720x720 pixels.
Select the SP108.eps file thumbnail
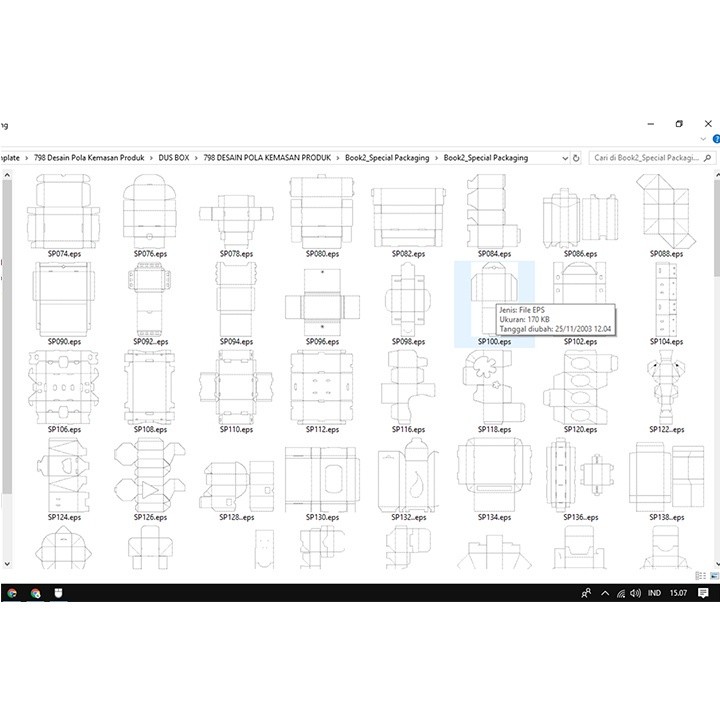(x=150, y=388)
